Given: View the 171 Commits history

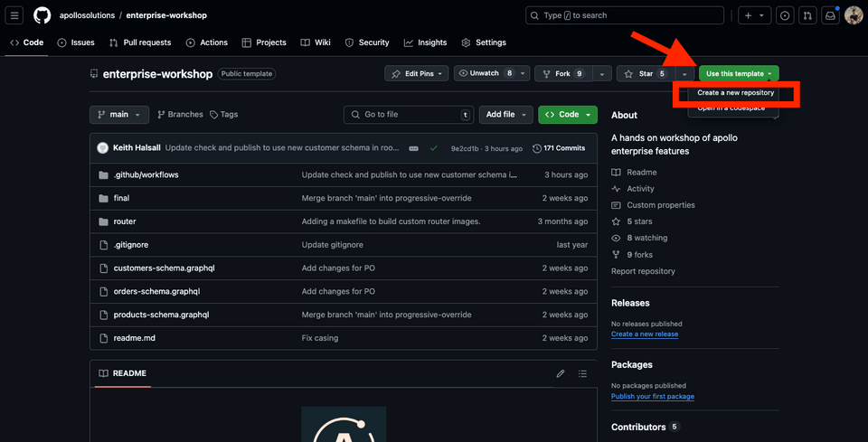Looking at the screenshot, I should click(559, 148).
